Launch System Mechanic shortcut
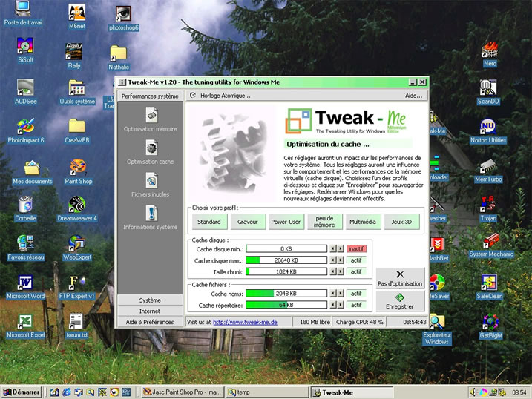 tap(491, 245)
